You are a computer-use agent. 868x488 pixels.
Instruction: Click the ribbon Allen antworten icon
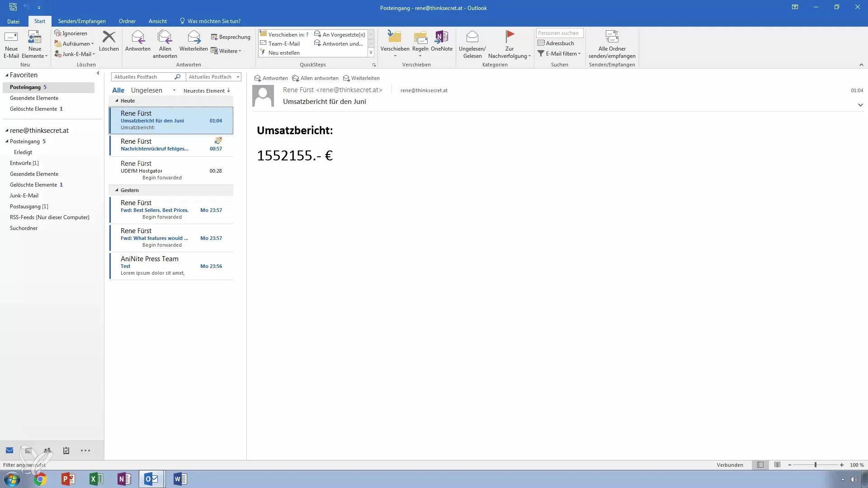click(x=165, y=44)
